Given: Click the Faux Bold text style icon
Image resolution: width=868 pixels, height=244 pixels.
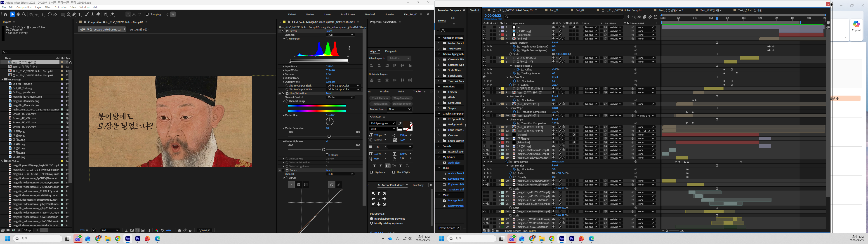Looking at the screenshot, I should click(x=374, y=166).
